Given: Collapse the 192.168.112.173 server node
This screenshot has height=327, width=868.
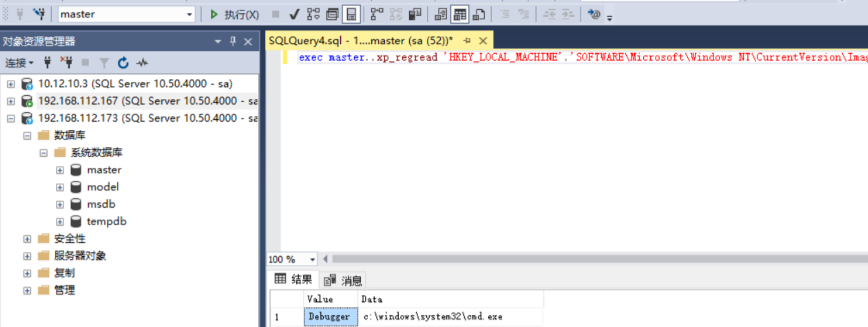Looking at the screenshot, I should [x=11, y=119].
